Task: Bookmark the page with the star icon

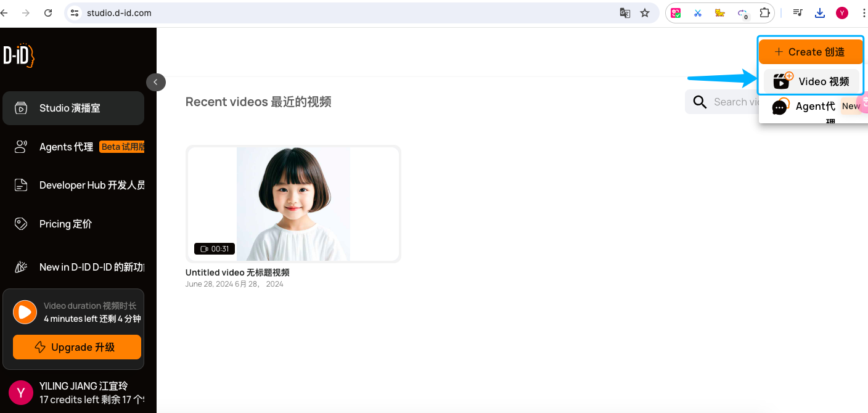Action: click(645, 13)
